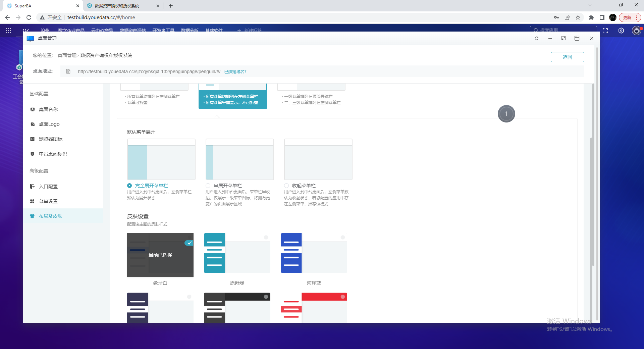This screenshot has width=644, height=349.
Task: Close the SuperBA browser tab
Action: [78, 6]
